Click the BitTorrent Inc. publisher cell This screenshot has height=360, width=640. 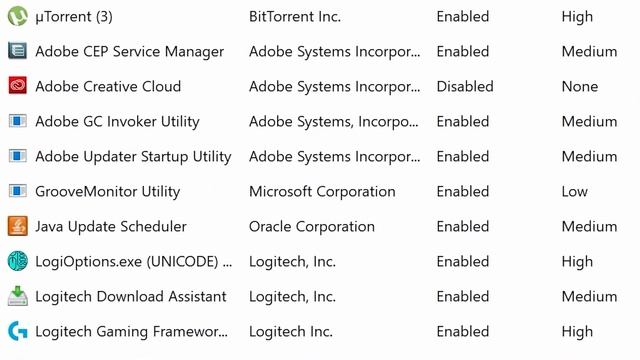pos(295,17)
